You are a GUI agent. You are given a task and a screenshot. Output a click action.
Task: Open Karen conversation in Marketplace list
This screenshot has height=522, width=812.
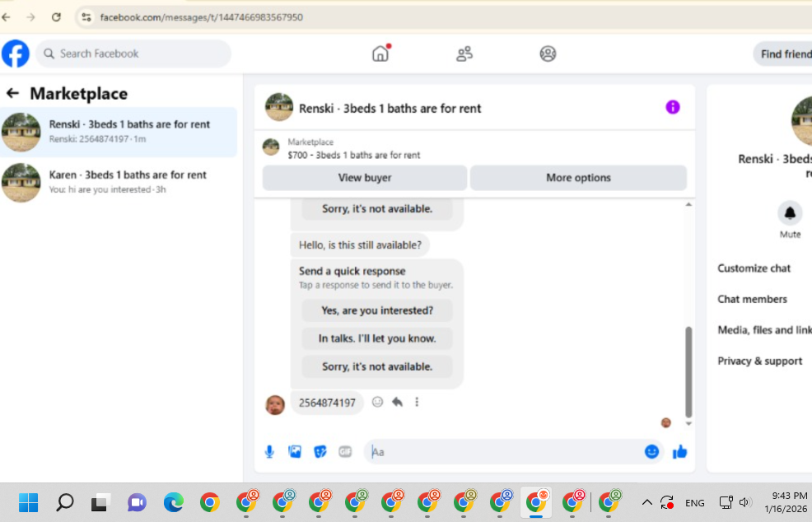coord(119,182)
